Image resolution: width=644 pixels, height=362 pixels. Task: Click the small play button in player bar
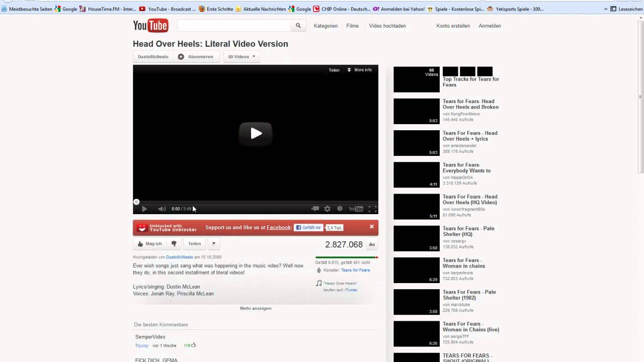(x=144, y=209)
